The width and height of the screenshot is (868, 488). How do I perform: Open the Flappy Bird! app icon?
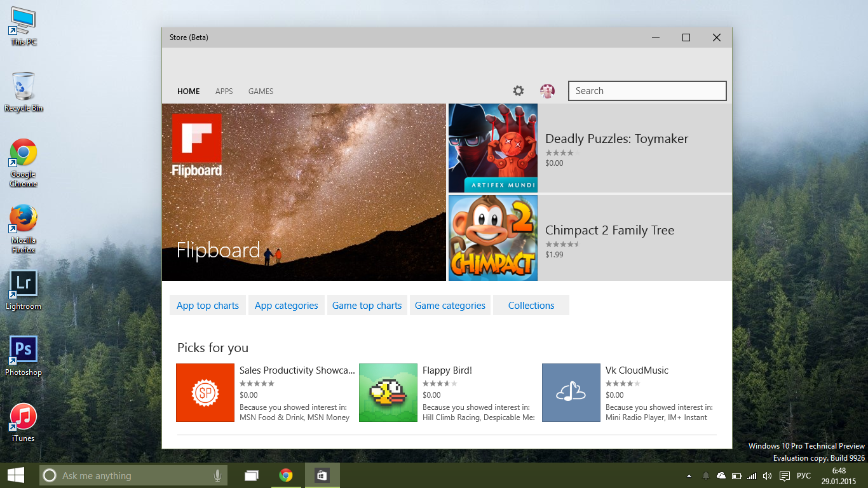[x=388, y=393]
